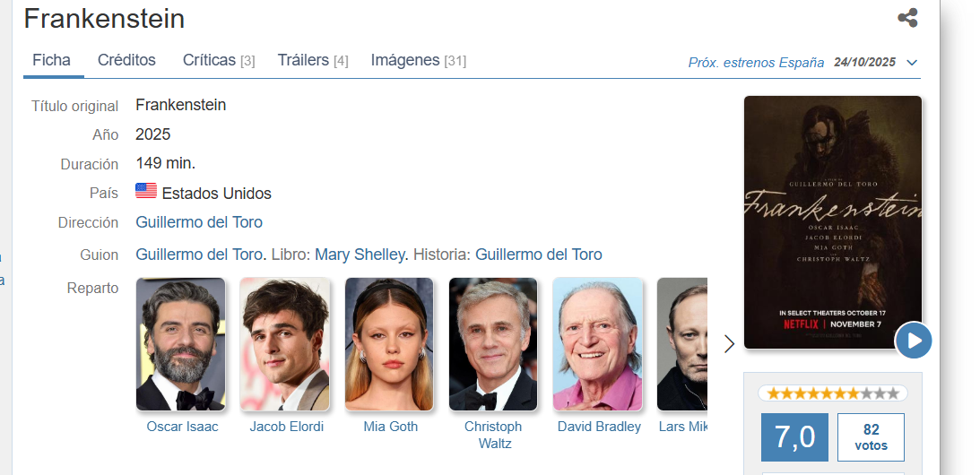Play the trailer from poster play button

click(913, 341)
